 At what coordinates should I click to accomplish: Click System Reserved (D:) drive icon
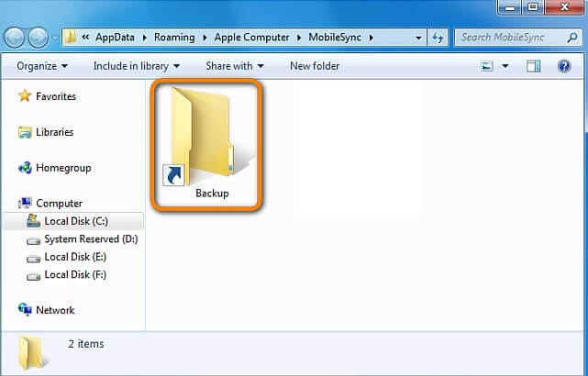pyautogui.click(x=33, y=240)
